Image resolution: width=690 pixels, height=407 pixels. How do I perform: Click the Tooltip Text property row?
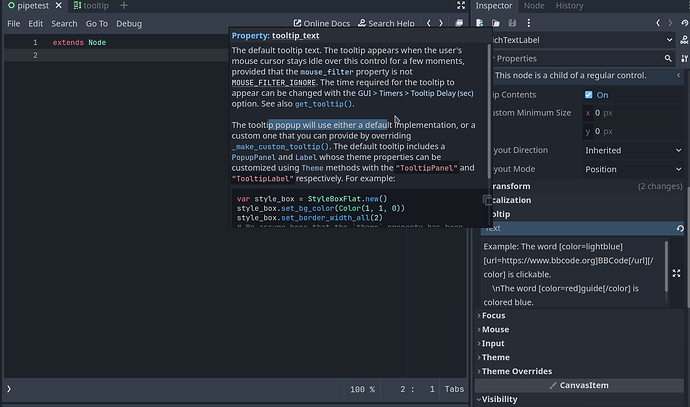click(583, 228)
